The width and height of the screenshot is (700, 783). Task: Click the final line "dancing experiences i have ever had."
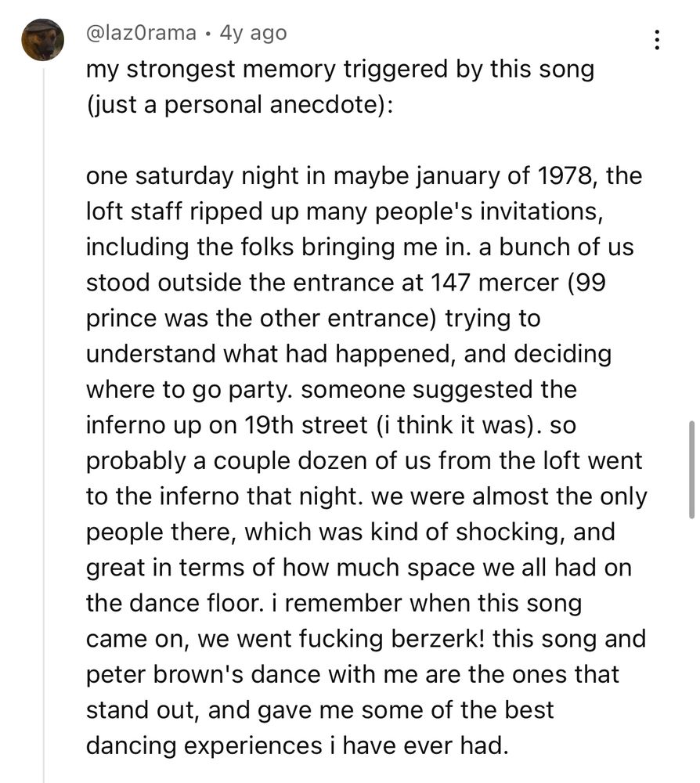click(x=297, y=746)
